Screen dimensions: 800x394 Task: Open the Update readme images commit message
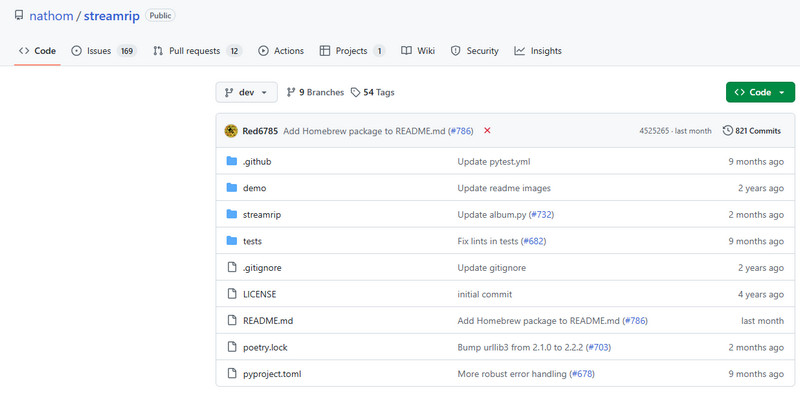504,188
